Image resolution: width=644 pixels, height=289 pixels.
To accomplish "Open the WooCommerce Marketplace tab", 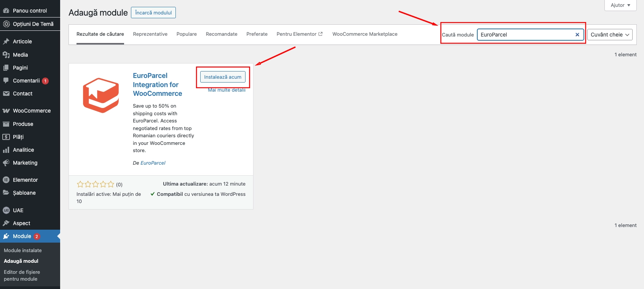I will click(365, 34).
